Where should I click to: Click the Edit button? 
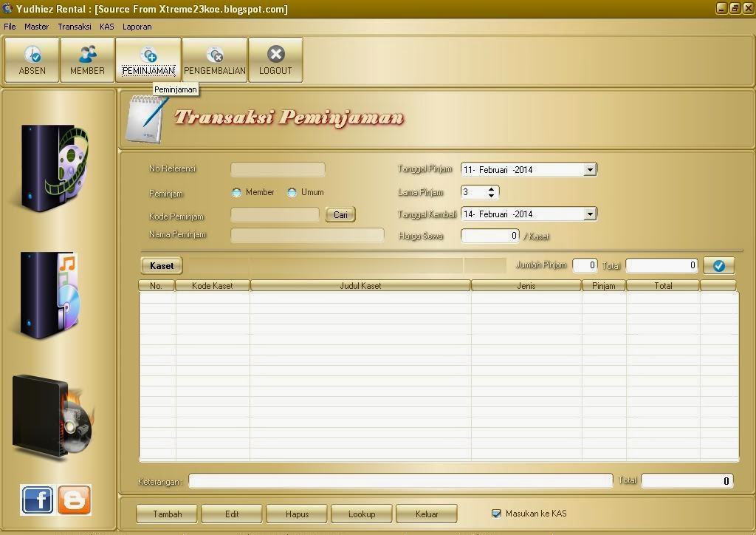(232, 514)
